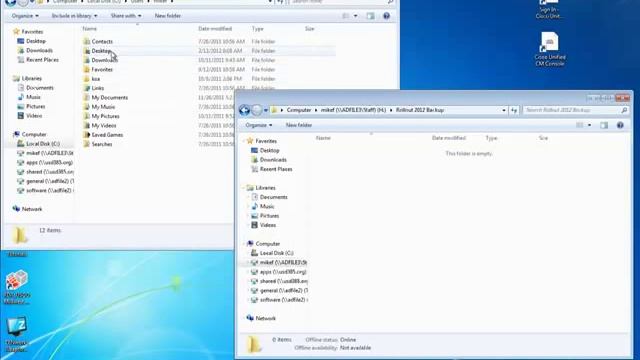640x360 pixels.
Task: Click the Cisco Unified CM Console desktop shortcut
Action: [550, 49]
